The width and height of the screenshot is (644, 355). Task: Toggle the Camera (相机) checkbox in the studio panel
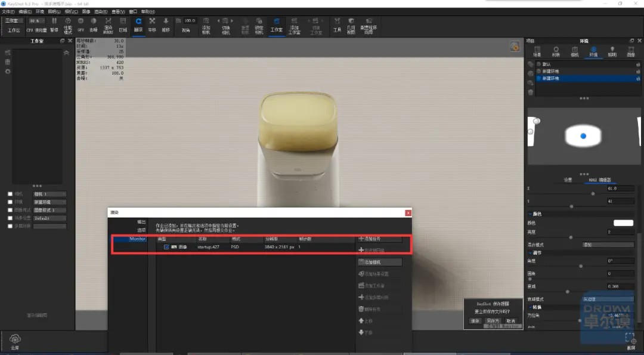10,194
